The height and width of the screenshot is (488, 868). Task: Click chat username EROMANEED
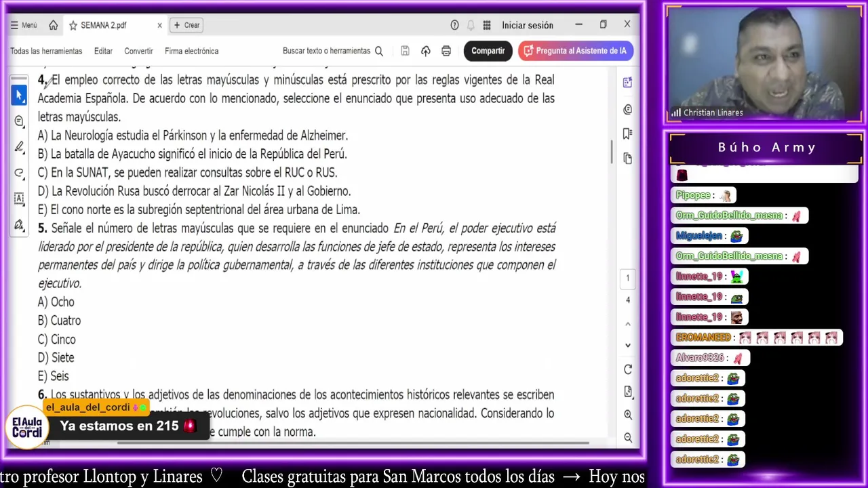703,338
